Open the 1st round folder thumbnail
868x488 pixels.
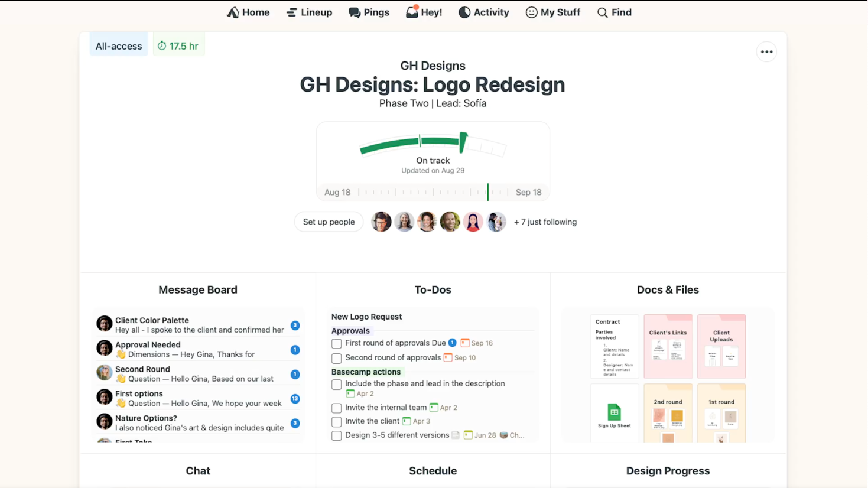721,413
